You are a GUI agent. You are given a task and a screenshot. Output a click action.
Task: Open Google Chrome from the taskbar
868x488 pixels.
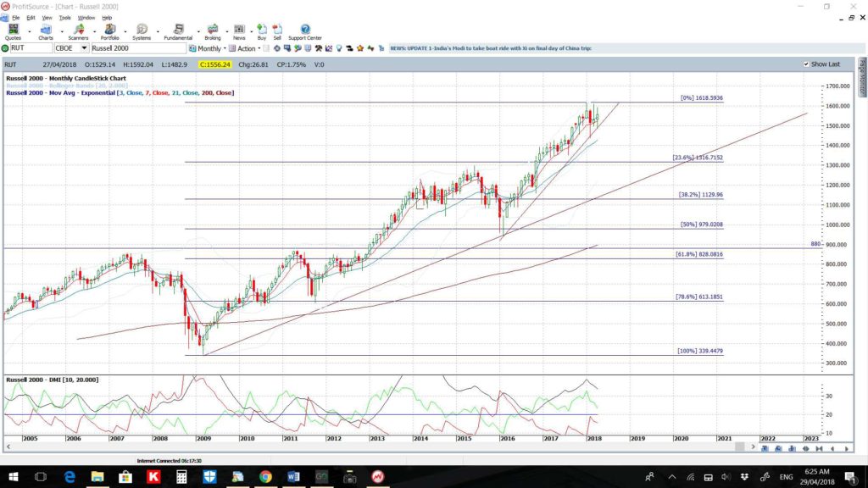pos(265,476)
